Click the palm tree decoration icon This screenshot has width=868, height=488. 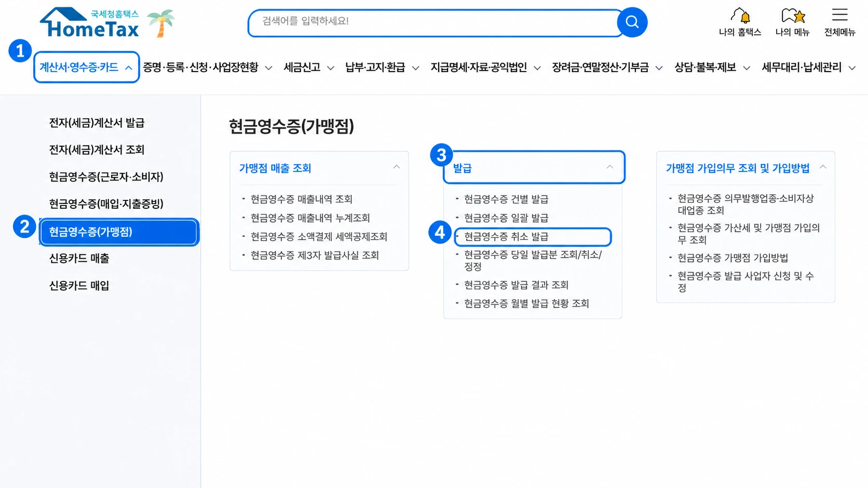160,23
